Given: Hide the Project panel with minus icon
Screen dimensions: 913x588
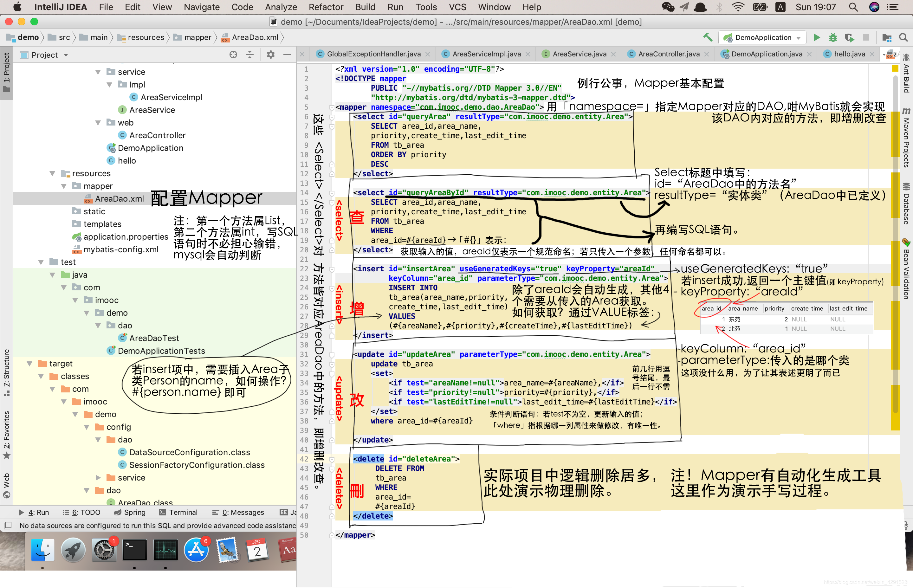Looking at the screenshot, I should [287, 55].
